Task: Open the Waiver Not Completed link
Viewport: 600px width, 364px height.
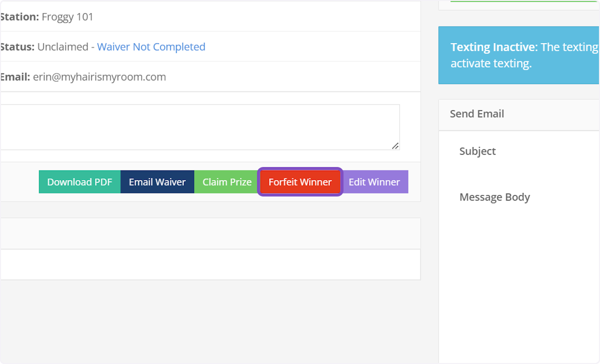Action: pyautogui.click(x=151, y=47)
